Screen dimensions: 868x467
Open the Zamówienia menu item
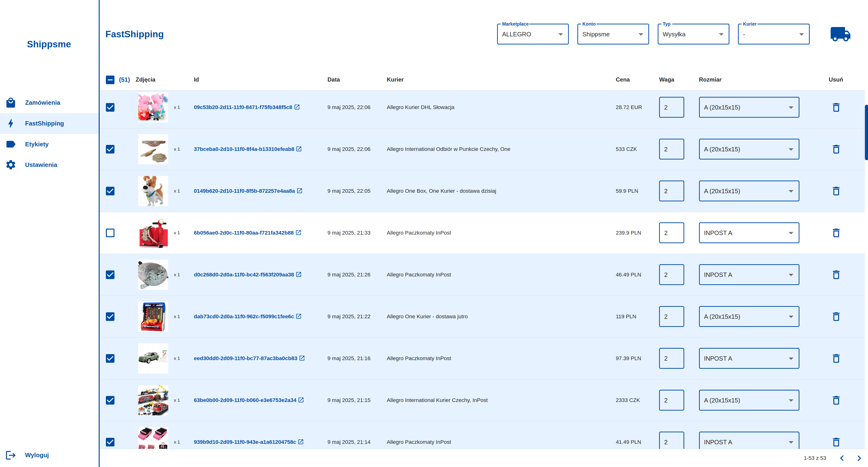pyautogui.click(x=49, y=103)
